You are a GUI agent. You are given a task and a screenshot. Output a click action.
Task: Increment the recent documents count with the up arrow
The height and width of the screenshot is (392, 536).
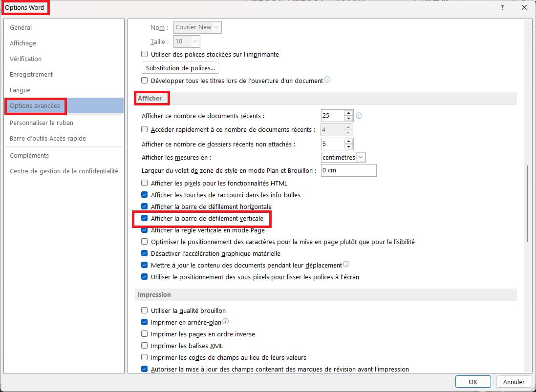click(x=348, y=113)
